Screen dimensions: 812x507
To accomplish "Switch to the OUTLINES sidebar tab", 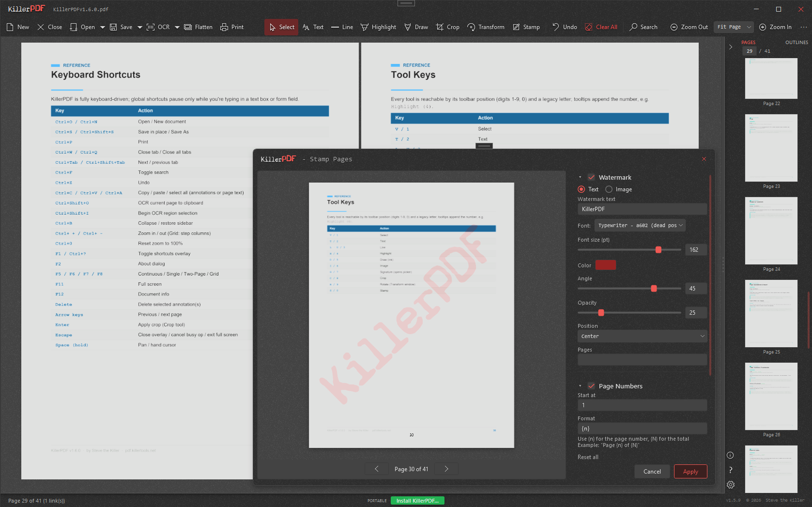I will 797,43.
